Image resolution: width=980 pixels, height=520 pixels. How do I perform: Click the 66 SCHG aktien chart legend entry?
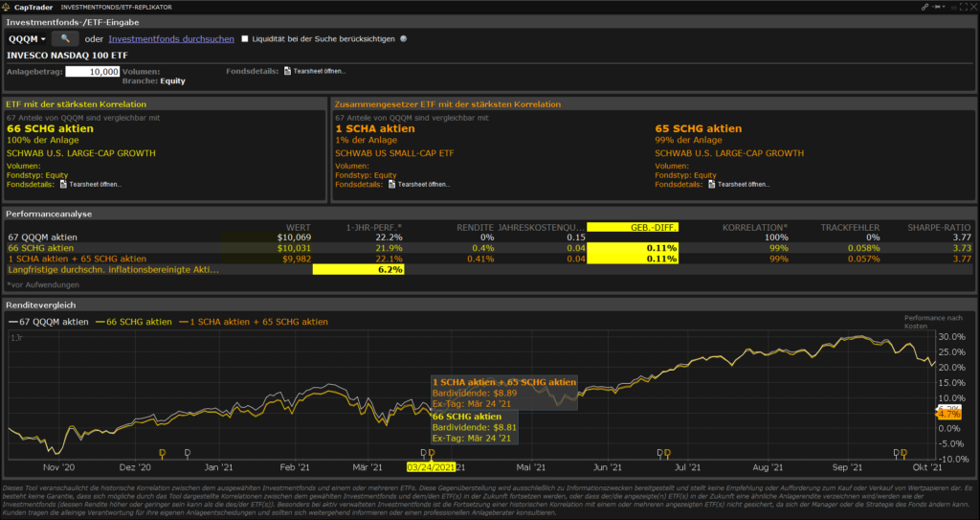pos(134,322)
